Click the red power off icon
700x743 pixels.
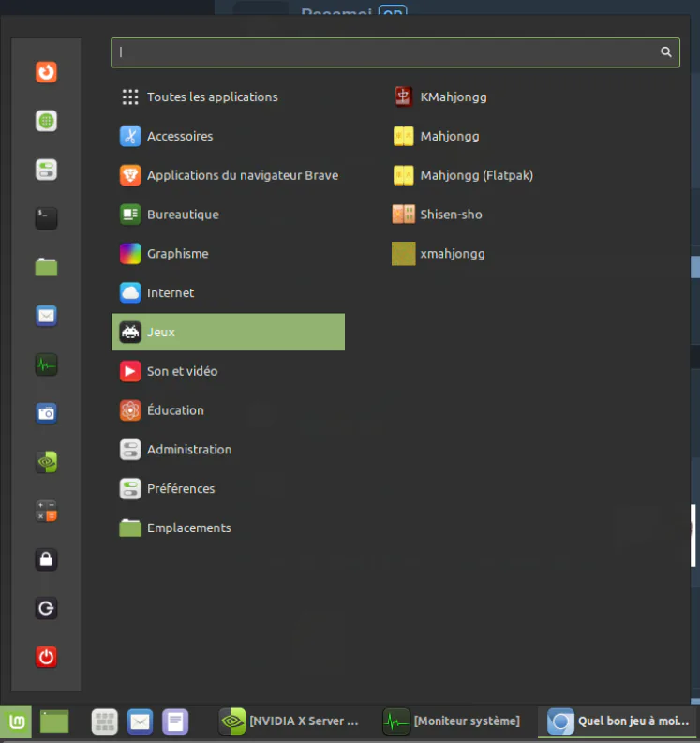coord(46,657)
